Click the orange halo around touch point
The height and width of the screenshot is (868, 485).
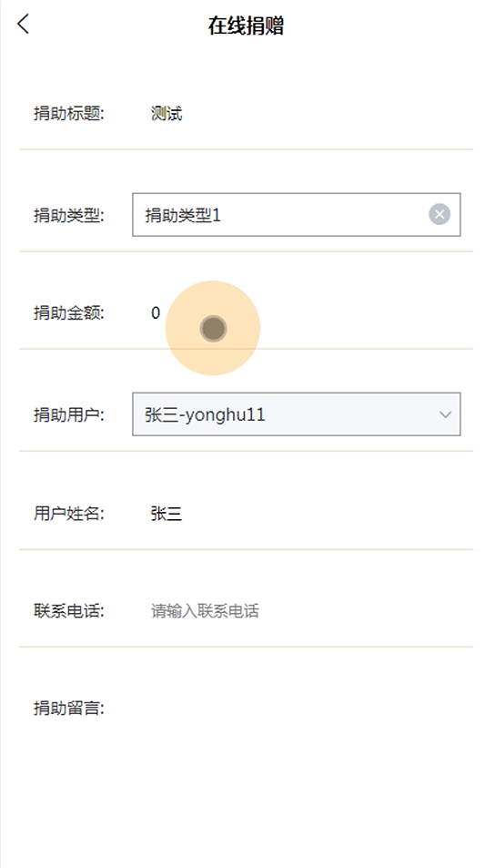[x=213, y=328]
